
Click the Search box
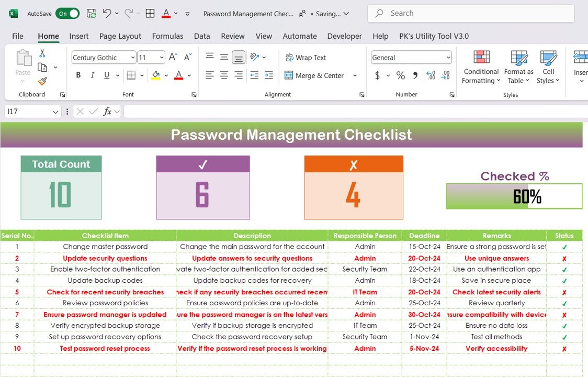[x=471, y=14]
